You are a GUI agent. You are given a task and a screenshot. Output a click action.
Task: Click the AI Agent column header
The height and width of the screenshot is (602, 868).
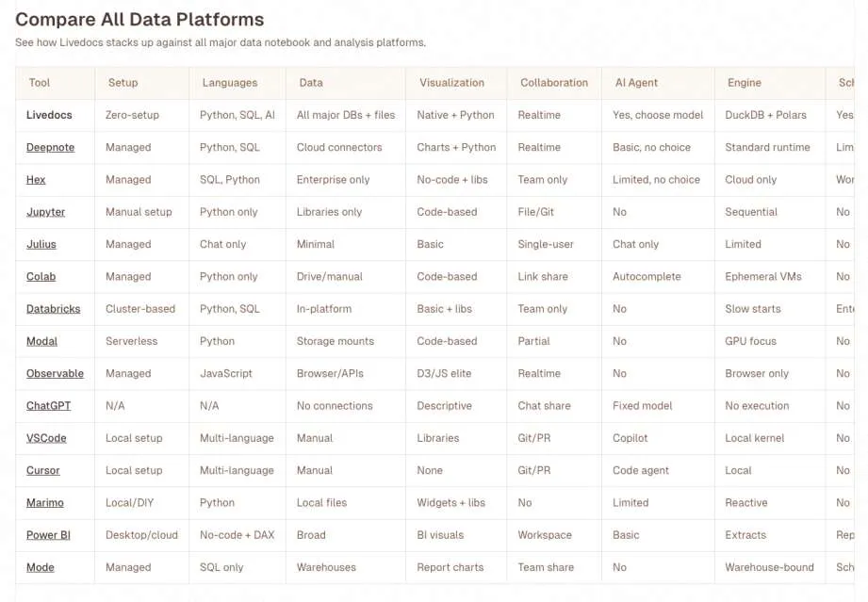click(636, 83)
